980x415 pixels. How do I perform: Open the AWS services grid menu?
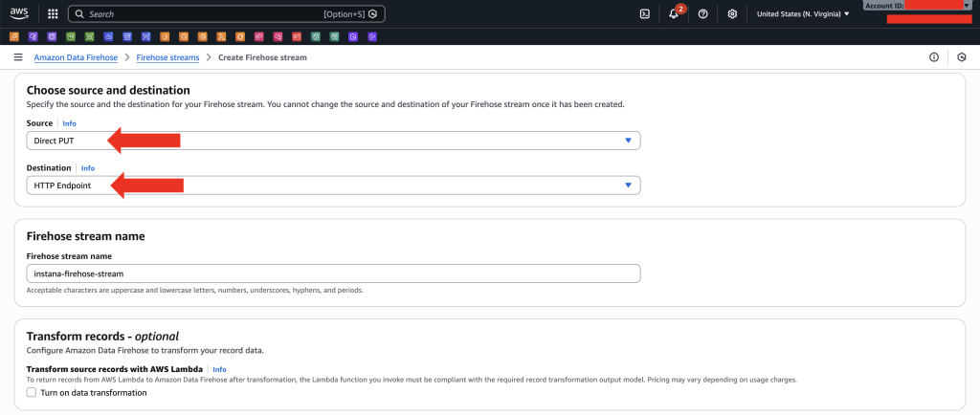point(54,13)
